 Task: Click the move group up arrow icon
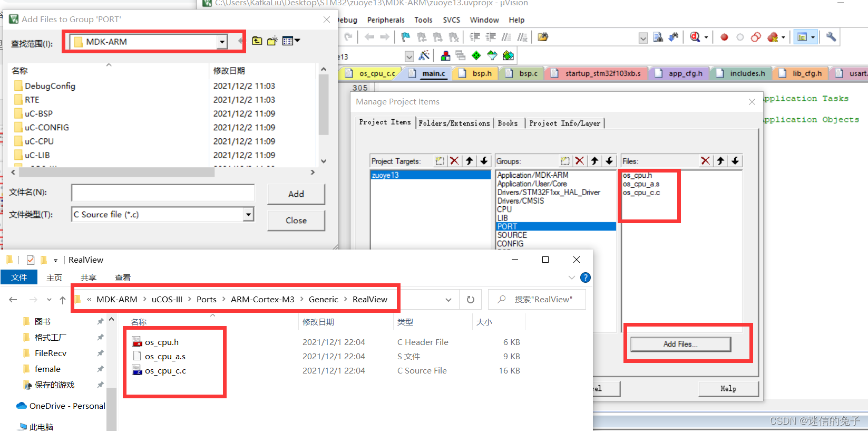click(x=594, y=161)
